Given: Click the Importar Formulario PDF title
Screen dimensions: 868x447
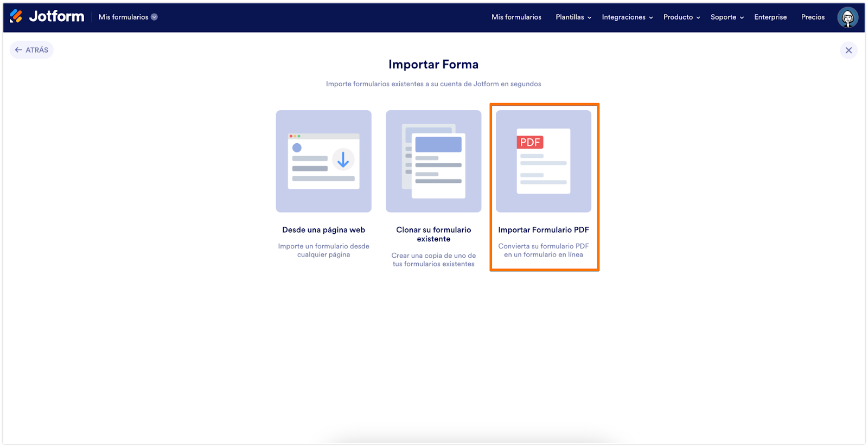Looking at the screenshot, I should click(544, 230).
